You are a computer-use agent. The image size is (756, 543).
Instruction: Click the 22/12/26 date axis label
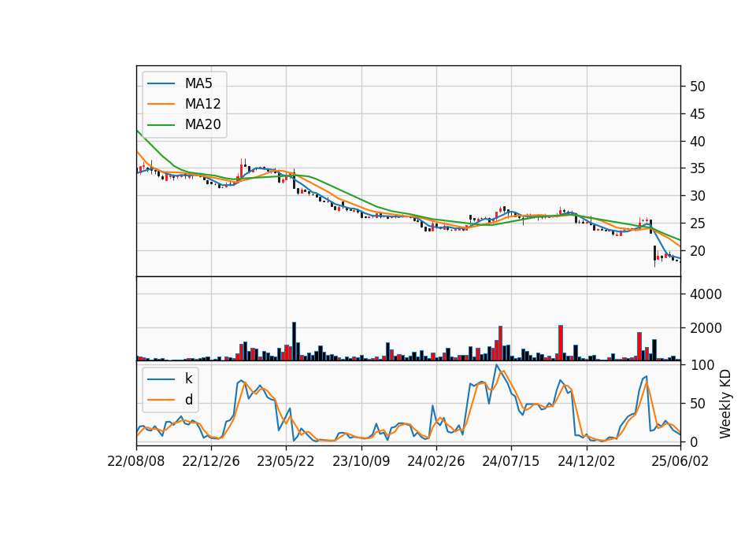211,461
